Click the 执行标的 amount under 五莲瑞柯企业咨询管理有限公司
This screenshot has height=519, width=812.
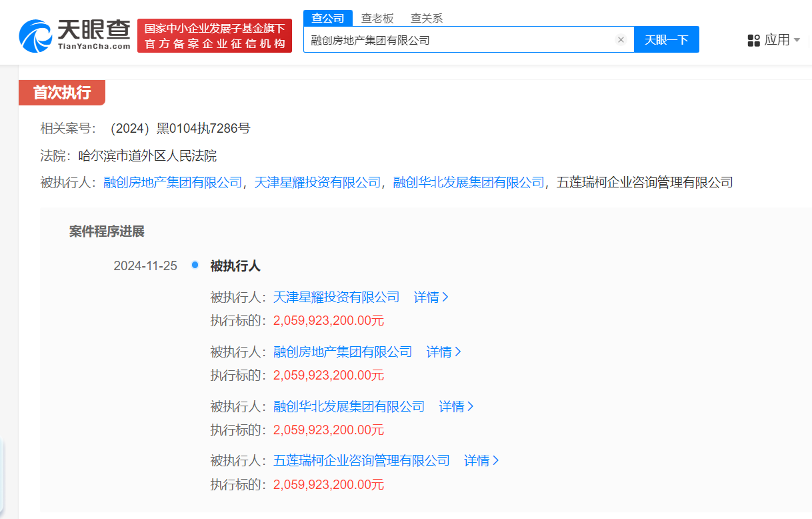tap(329, 484)
